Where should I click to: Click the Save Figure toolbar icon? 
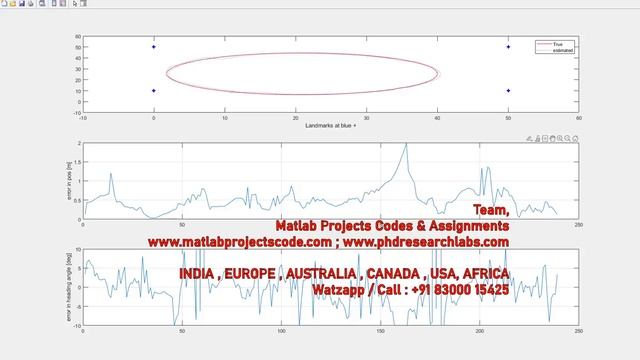[22, 3]
